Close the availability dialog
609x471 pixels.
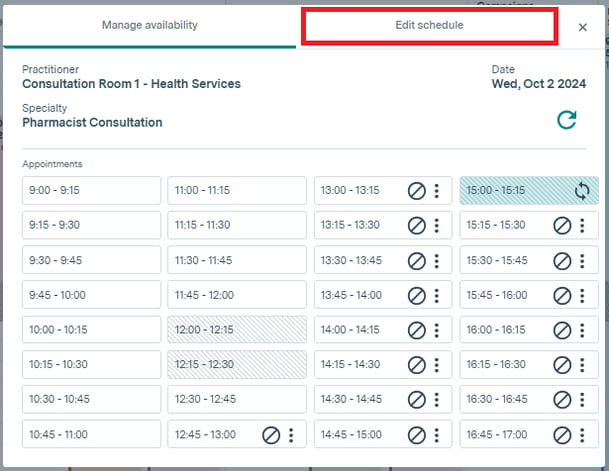582,27
